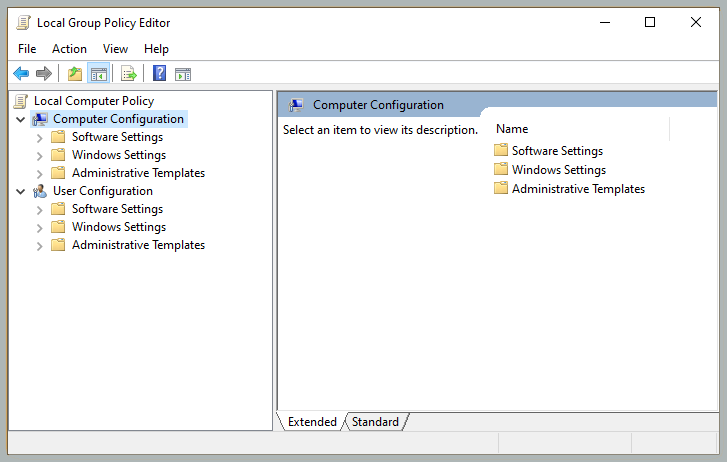Expand Windows Settings under User Configuration
The width and height of the screenshot is (727, 462).
pyautogui.click(x=39, y=228)
